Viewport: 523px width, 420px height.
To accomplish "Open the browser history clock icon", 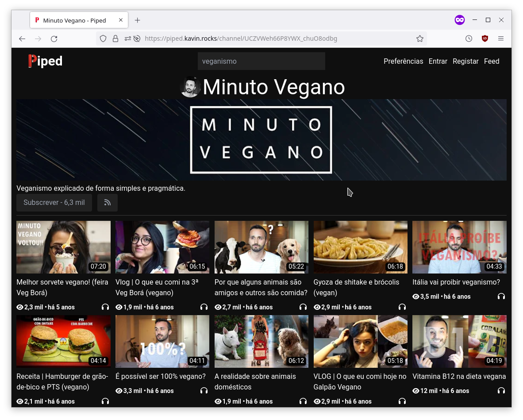I will [x=469, y=39].
